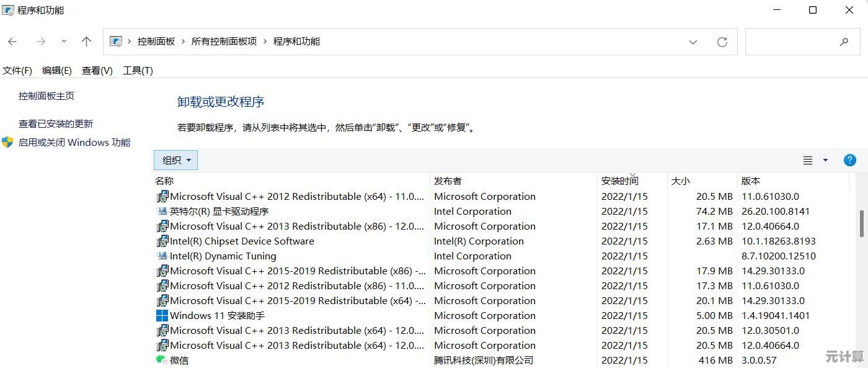Click the Windows 11 安装助手 icon
The image size is (868, 368).
pos(162,316)
